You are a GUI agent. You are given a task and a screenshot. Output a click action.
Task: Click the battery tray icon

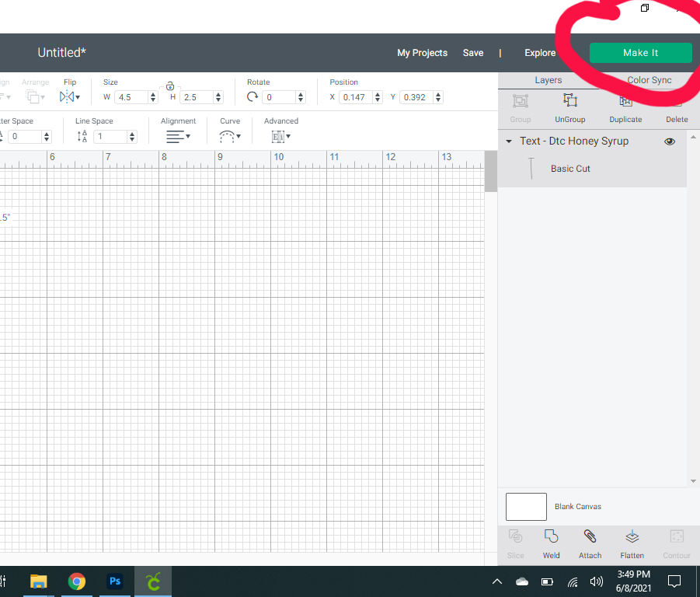point(547,581)
